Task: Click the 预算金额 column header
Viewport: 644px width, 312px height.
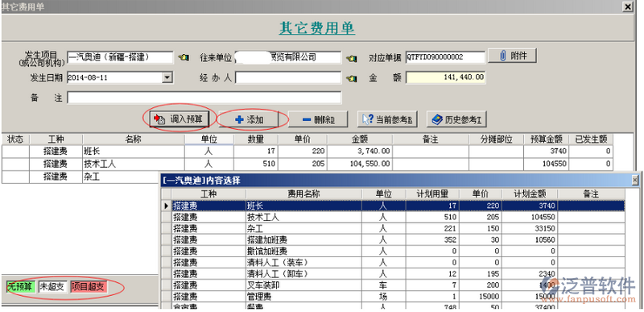Action: [547, 139]
